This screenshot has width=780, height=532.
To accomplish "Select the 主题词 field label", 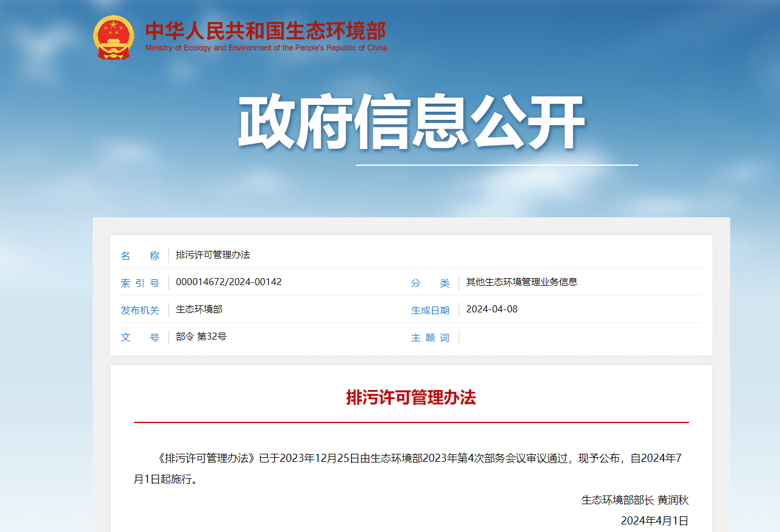I will [x=431, y=337].
